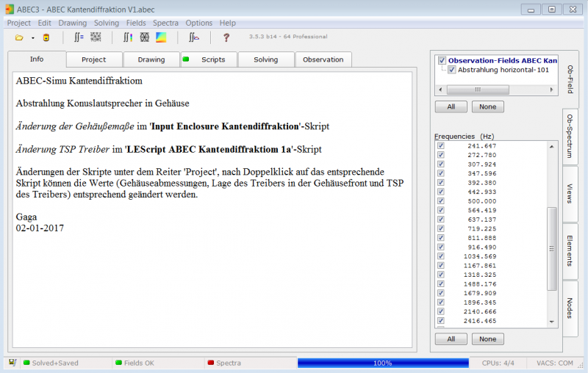Switch to the Scripts tab
The height and width of the screenshot is (373, 588).
[209, 59]
